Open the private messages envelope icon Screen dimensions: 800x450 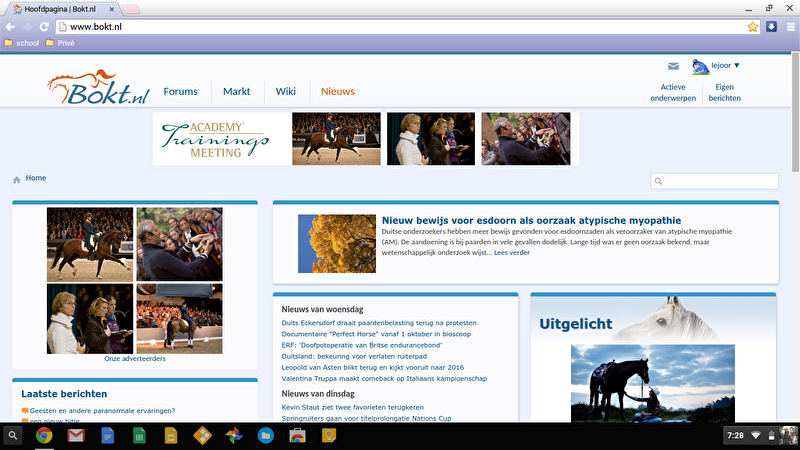pos(673,66)
